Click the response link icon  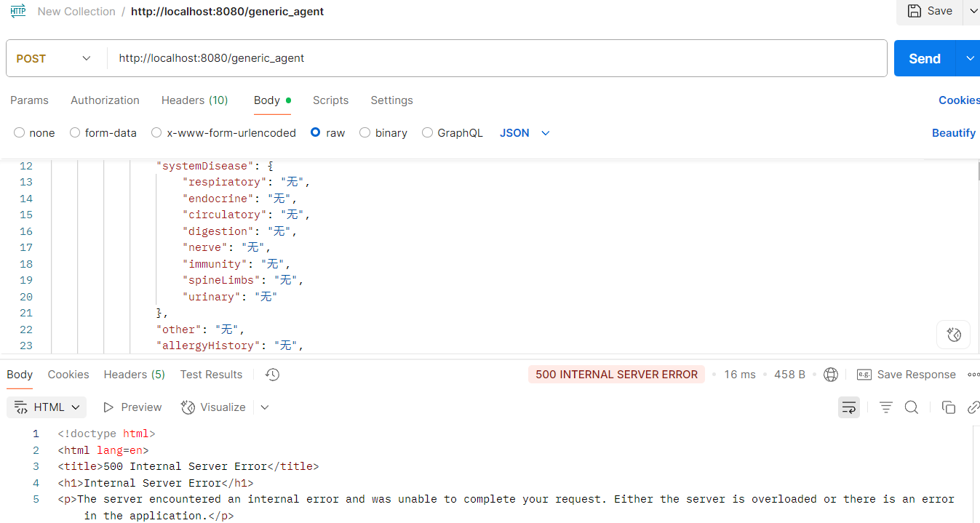973,407
